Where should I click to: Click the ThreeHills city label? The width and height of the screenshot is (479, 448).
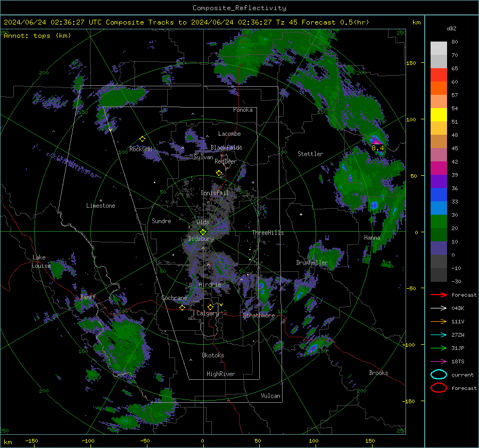[268, 233]
